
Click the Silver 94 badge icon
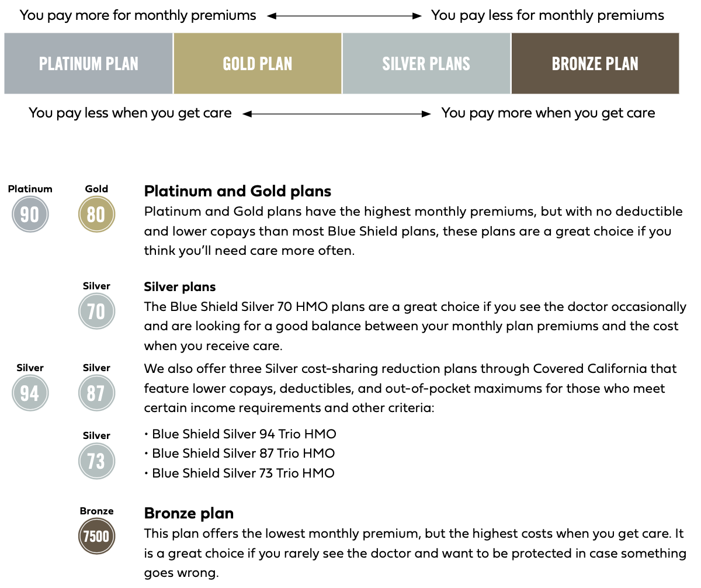(x=30, y=393)
